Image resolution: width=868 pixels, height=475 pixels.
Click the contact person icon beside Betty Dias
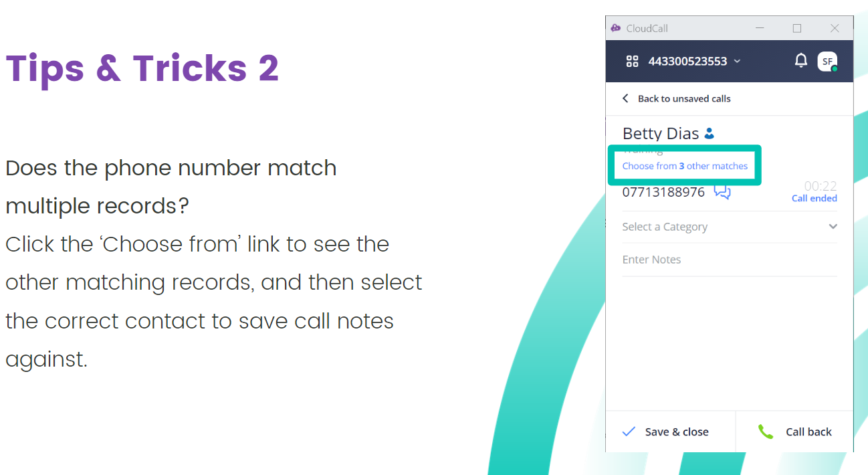710,134
